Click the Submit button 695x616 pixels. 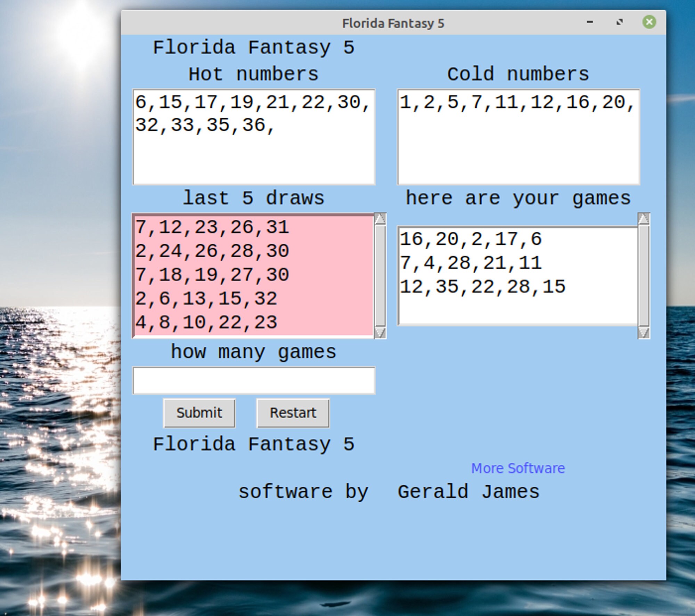coord(199,413)
